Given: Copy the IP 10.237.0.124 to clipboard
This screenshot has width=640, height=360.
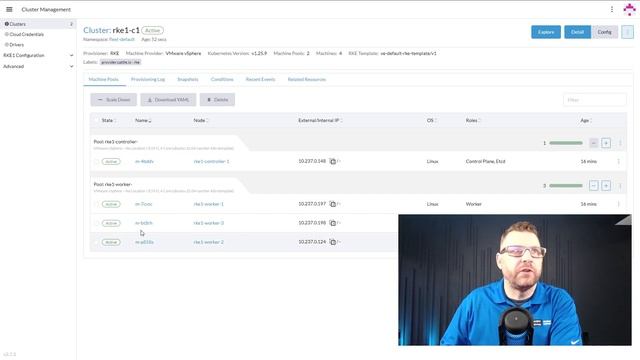Looking at the screenshot, I should click(333, 242).
